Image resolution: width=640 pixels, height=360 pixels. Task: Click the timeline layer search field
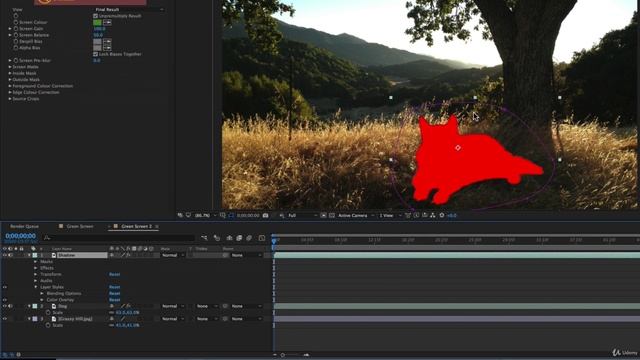(119, 238)
